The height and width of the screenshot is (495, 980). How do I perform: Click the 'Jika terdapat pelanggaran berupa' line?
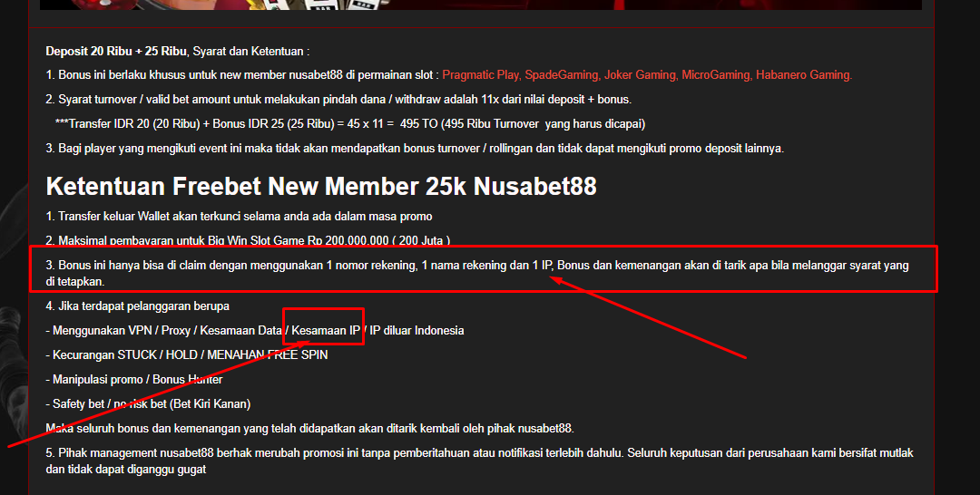pyautogui.click(x=138, y=306)
